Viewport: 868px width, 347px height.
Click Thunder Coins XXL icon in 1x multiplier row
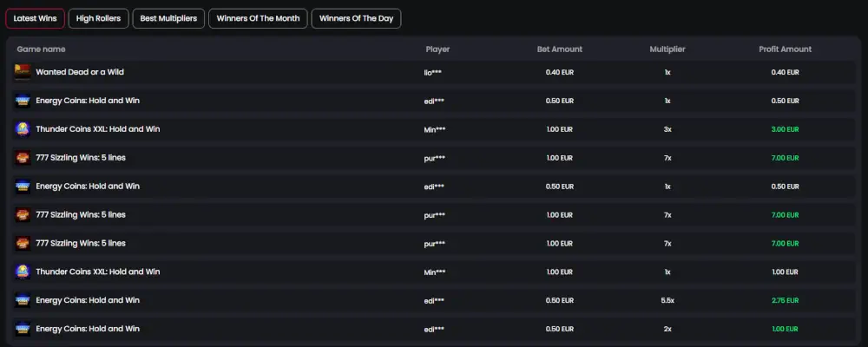tap(23, 272)
